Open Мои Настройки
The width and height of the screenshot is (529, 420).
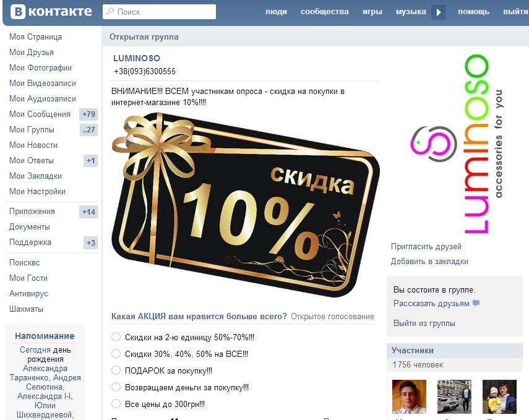point(38,192)
